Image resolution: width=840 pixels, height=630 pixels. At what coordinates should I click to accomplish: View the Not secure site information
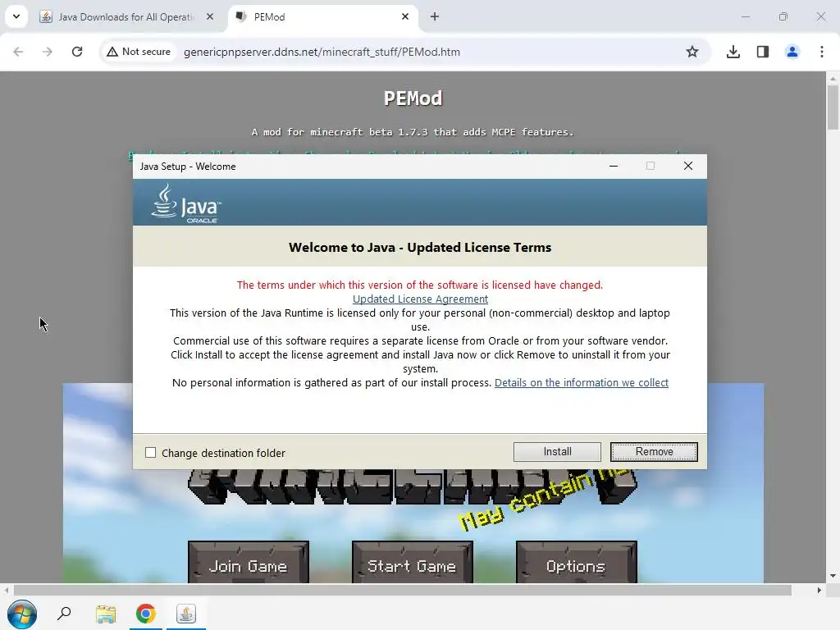pyautogui.click(x=139, y=52)
